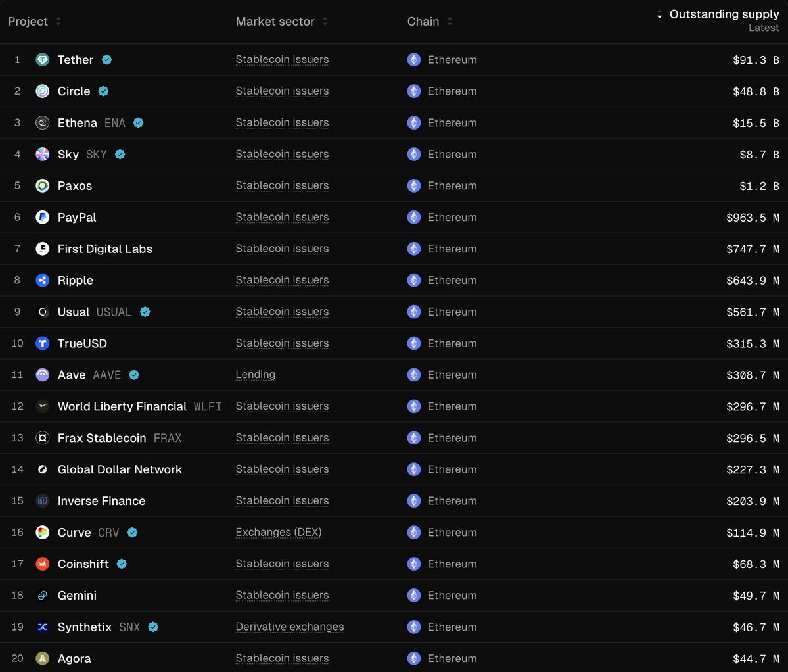Click the verified badge next to Coinshift
Viewport: 788px width, 672px height.
(122, 564)
